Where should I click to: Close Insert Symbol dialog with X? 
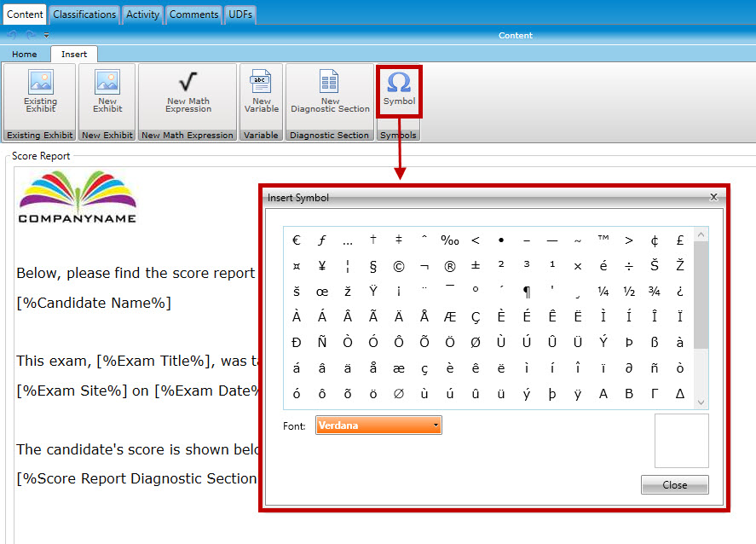pos(713,197)
